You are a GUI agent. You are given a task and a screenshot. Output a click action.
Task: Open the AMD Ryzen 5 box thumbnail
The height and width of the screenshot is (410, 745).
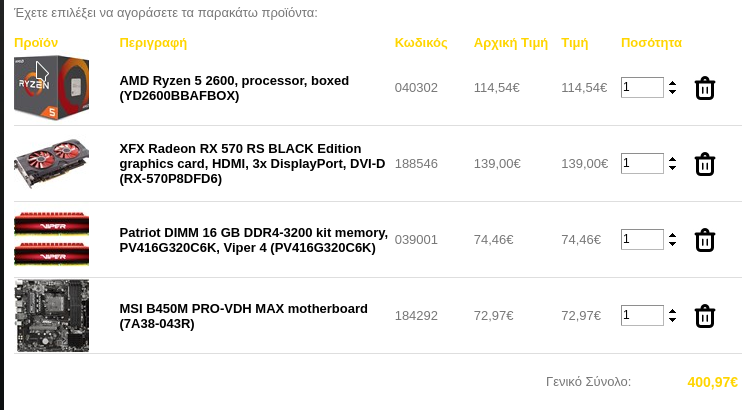click(51, 87)
